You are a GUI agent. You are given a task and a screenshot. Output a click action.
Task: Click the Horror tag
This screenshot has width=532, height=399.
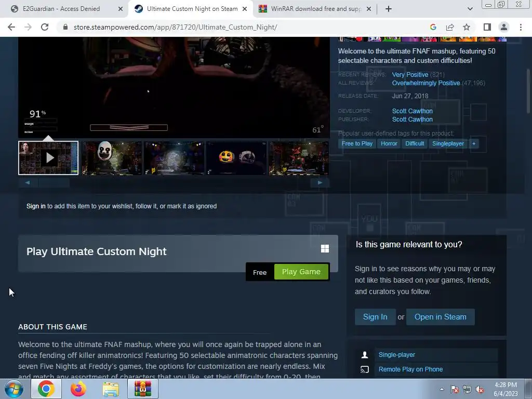click(389, 143)
